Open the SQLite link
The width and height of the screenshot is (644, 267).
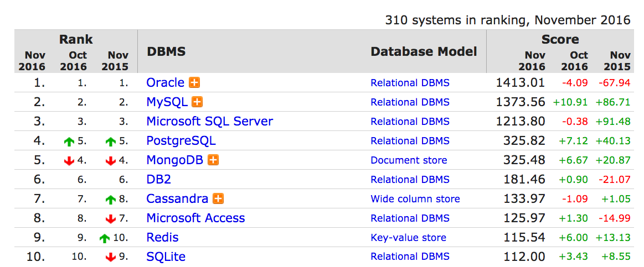[166, 256]
